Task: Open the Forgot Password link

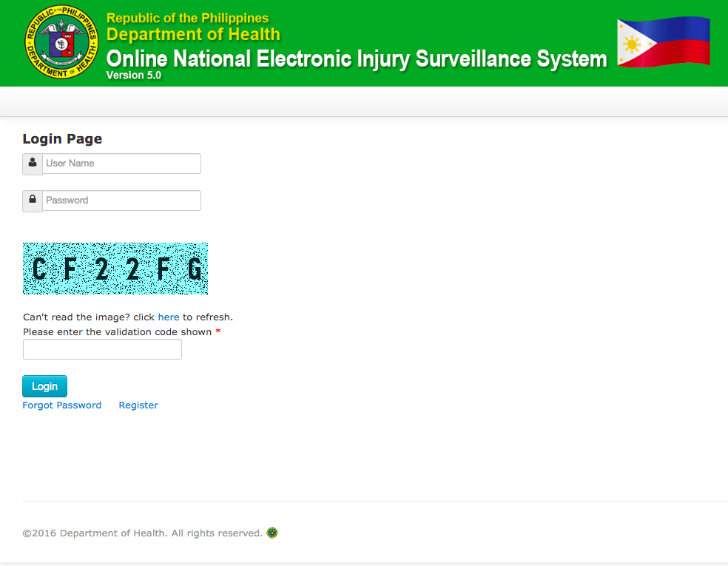Action: tap(61, 405)
